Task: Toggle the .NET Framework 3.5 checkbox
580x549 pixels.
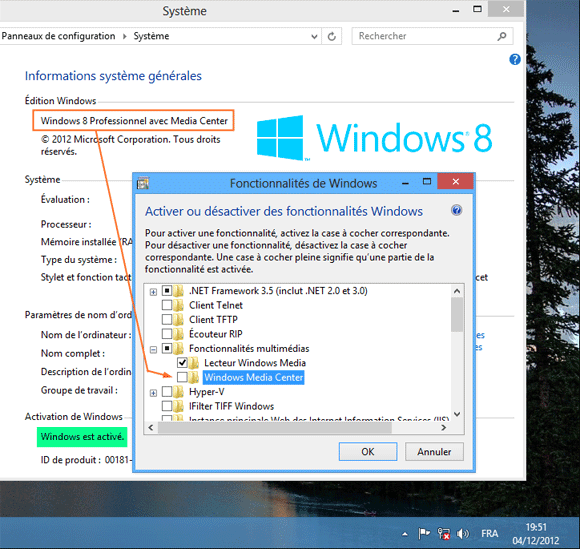Action: click(167, 291)
